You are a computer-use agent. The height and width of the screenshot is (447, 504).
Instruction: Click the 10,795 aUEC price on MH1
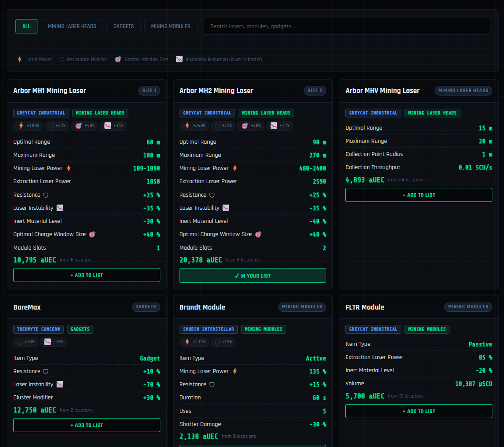pyautogui.click(x=34, y=260)
